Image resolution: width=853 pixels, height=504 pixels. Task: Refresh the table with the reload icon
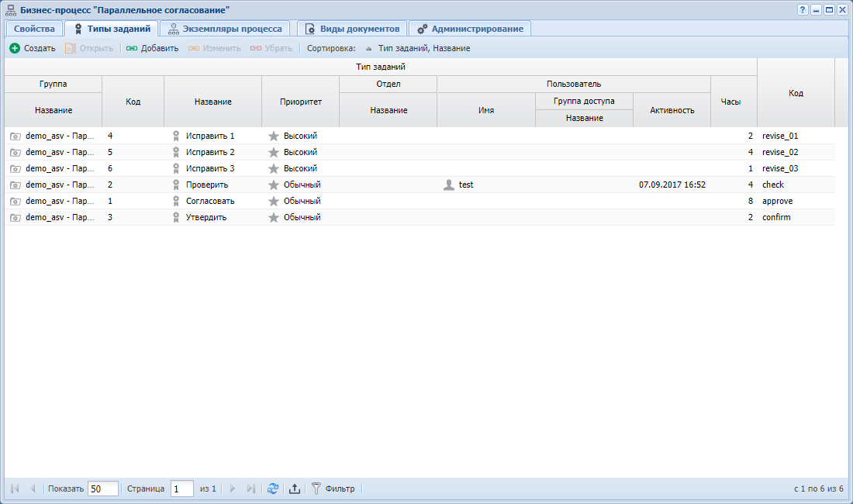(x=273, y=488)
